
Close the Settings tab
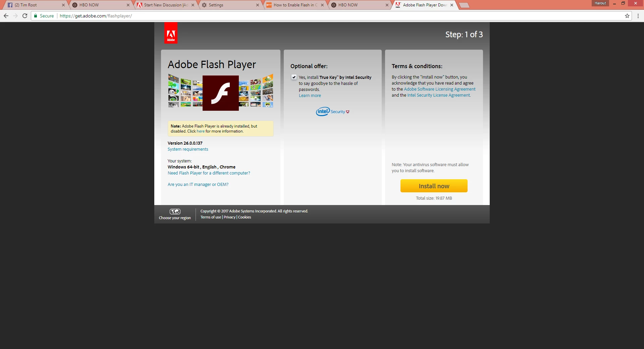tap(258, 5)
